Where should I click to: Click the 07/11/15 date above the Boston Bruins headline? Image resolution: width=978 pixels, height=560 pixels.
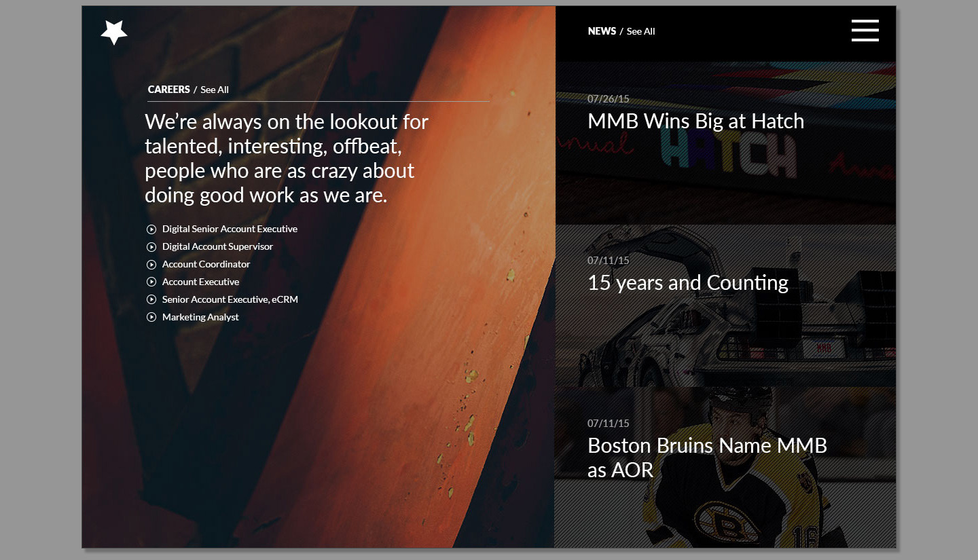[609, 424]
